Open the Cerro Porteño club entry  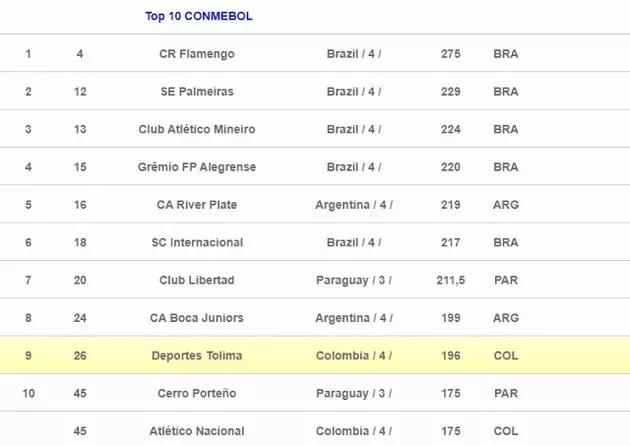pyautogui.click(x=197, y=393)
